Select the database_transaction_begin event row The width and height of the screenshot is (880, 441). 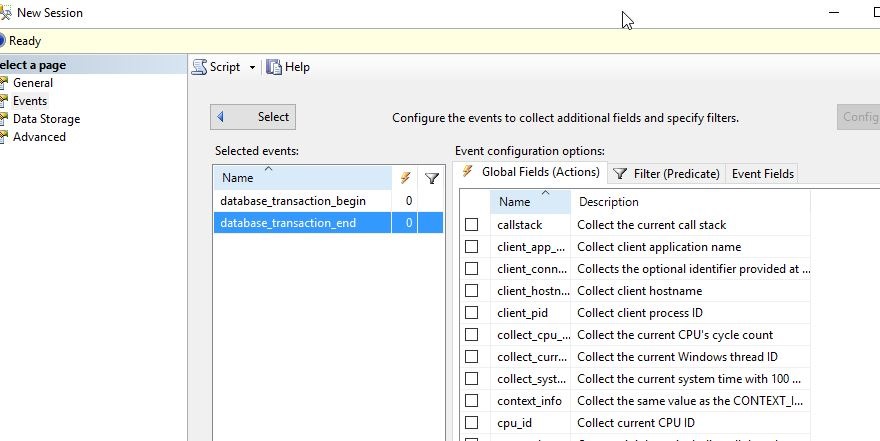293,201
